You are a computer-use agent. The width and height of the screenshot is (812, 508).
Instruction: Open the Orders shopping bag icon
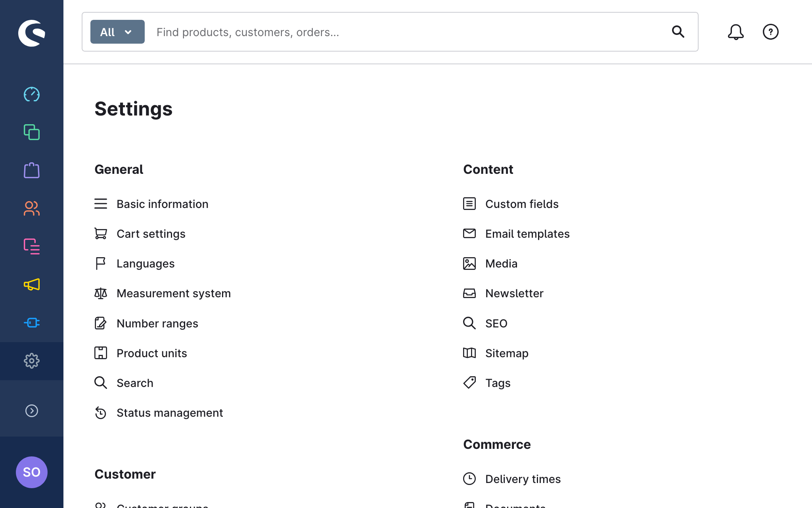[32, 170]
